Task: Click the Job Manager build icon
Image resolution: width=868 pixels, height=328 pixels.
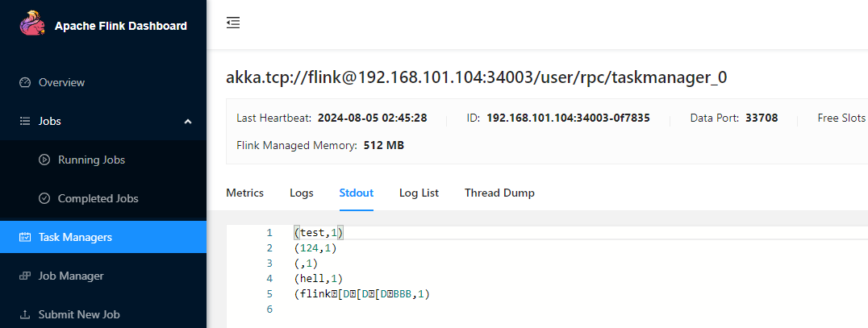Action: click(x=24, y=276)
